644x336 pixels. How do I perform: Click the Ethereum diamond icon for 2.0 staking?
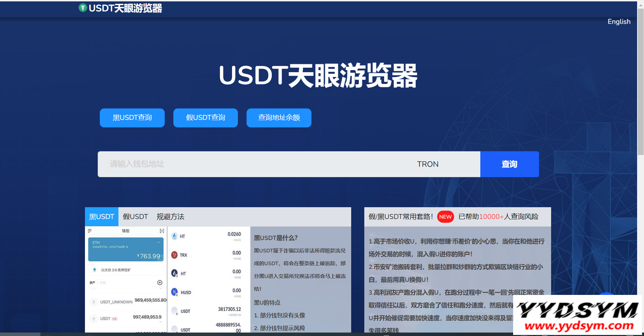tap(95, 270)
